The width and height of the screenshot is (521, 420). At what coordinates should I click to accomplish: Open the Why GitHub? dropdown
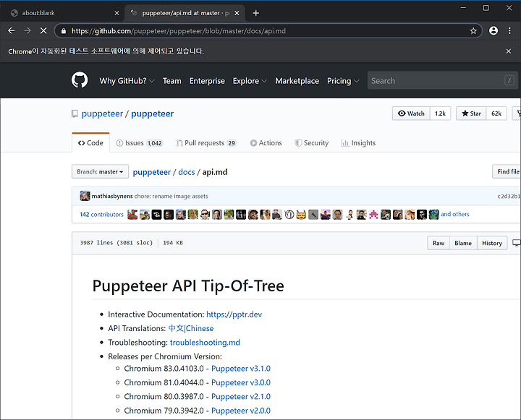(x=127, y=81)
